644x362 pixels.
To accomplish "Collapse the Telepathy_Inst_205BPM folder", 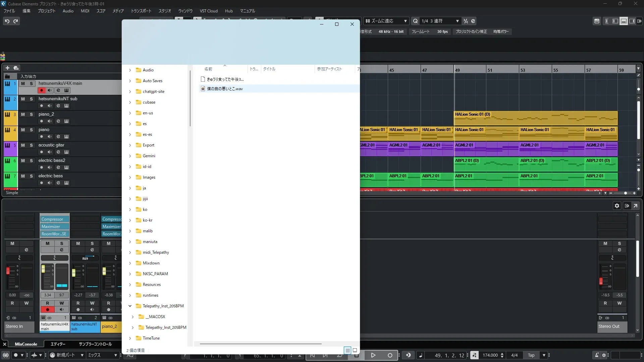I will tap(130, 306).
